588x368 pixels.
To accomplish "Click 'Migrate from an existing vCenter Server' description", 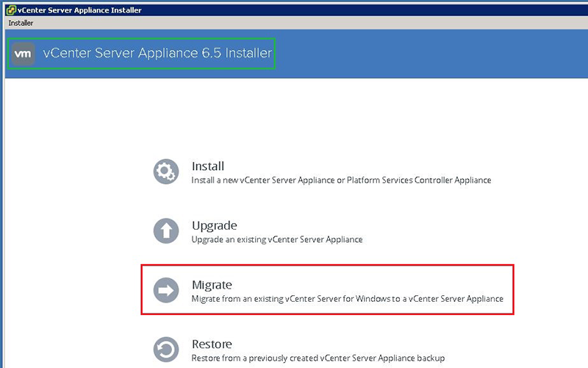I will pyautogui.click(x=347, y=299).
